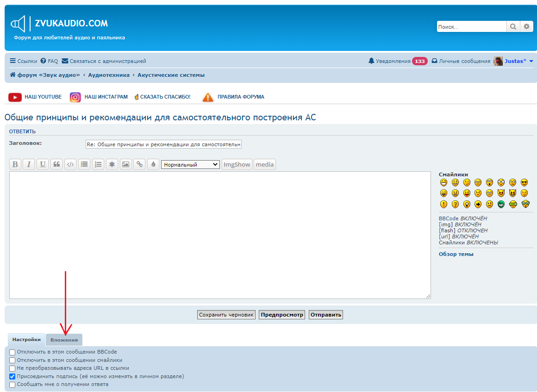537x392 pixels.
Task: Open notifications via the bell icon
Action: pyautogui.click(x=371, y=61)
